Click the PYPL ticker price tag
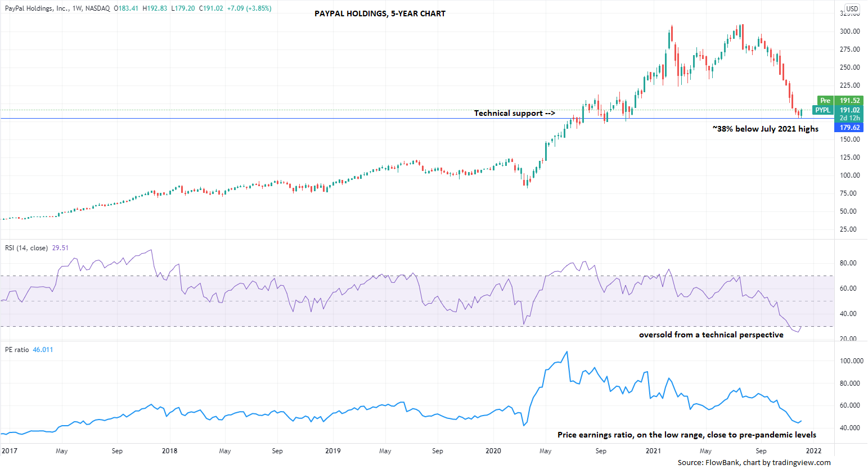The width and height of the screenshot is (868, 469). (x=822, y=110)
